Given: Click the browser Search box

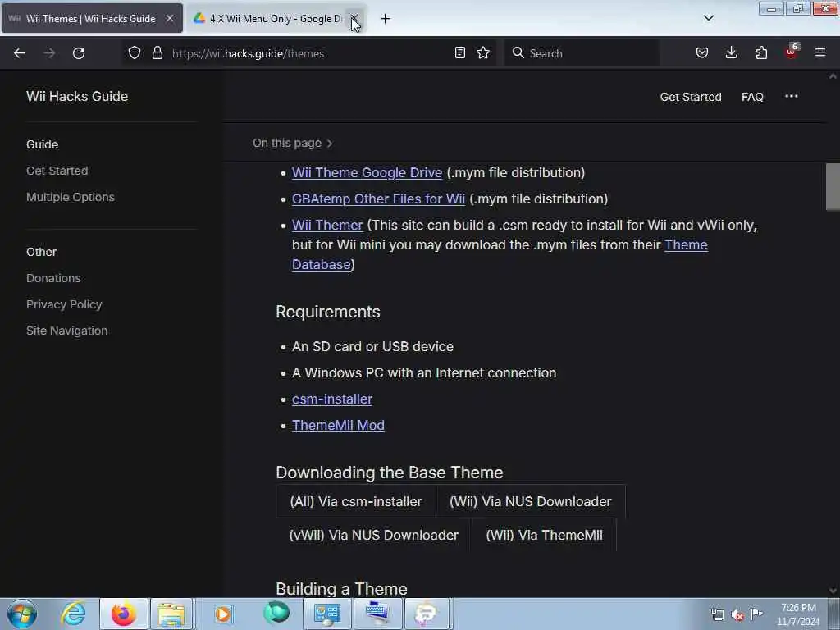Looking at the screenshot, I should point(582,53).
